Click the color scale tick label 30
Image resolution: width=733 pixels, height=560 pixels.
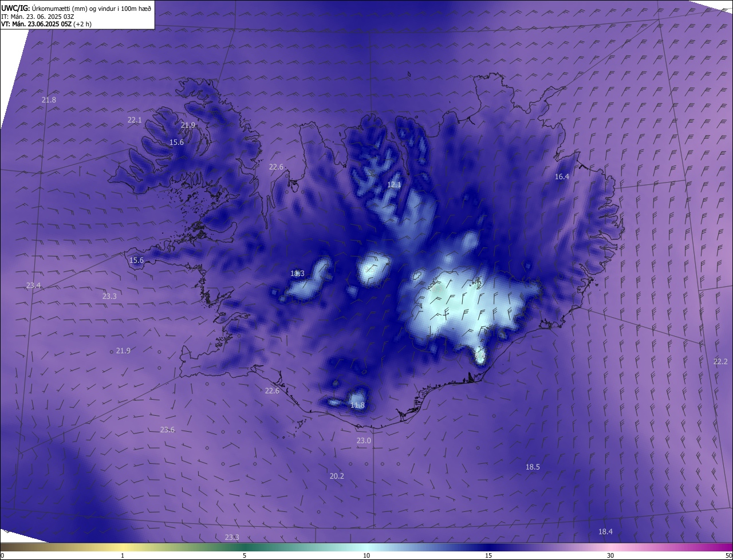610,556
